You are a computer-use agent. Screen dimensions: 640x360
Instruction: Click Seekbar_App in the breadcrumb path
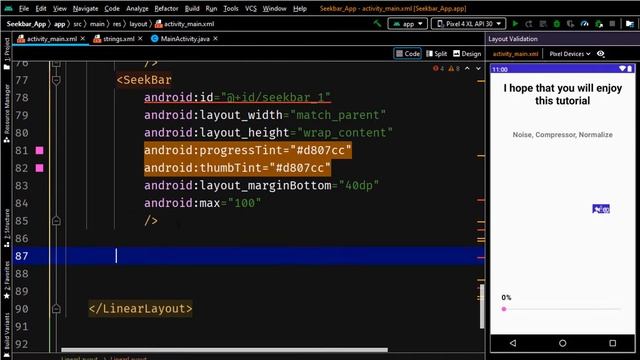[26, 24]
